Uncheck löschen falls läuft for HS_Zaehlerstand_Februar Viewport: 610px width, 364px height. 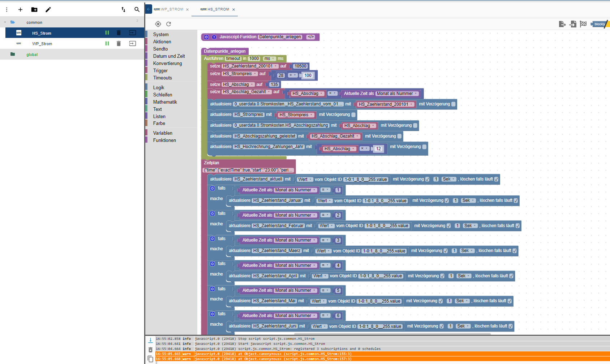click(517, 226)
